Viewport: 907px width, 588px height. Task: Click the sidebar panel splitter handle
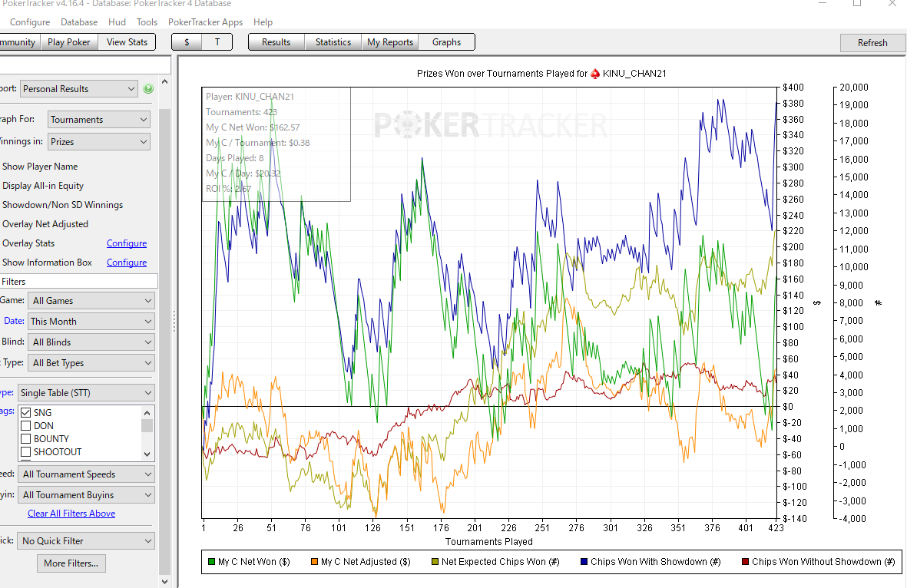174,321
